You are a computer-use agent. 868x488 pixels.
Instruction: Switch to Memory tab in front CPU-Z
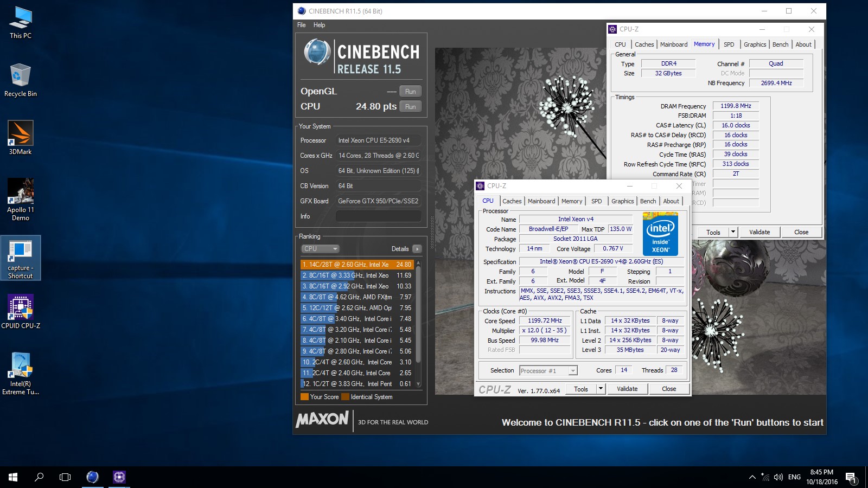(x=572, y=201)
